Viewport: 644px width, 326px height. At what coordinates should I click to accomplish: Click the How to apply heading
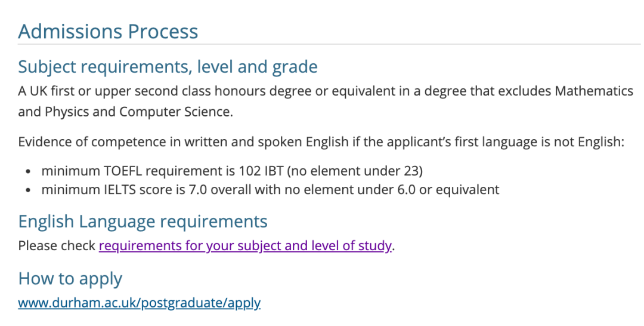[x=70, y=279]
